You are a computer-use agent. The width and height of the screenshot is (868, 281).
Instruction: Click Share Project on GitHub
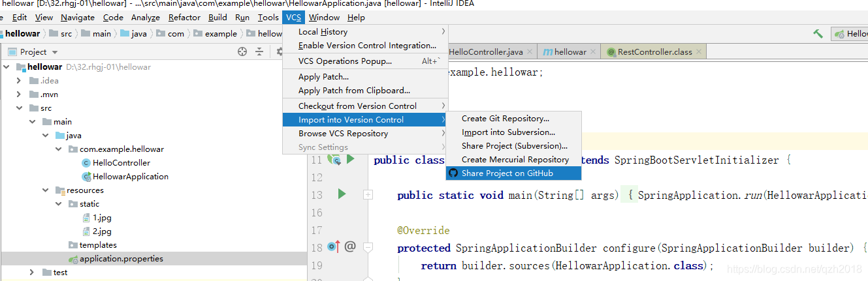[x=513, y=173]
